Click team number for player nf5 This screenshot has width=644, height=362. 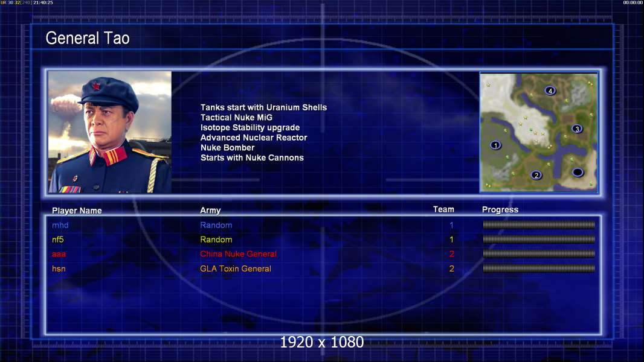tap(451, 240)
